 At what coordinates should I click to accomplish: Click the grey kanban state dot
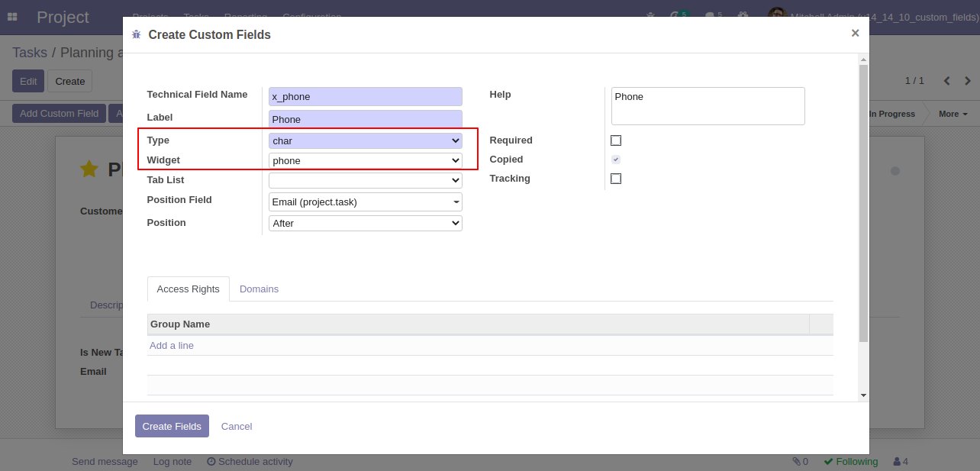895,171
